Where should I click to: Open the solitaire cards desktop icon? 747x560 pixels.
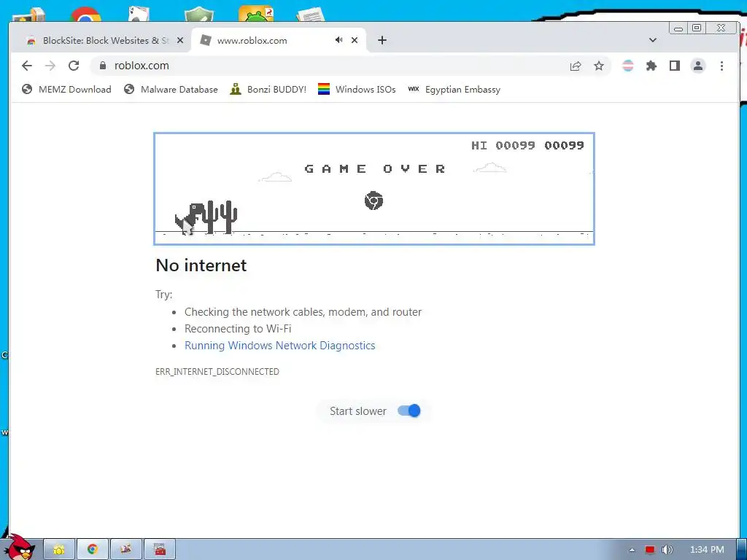139,14
